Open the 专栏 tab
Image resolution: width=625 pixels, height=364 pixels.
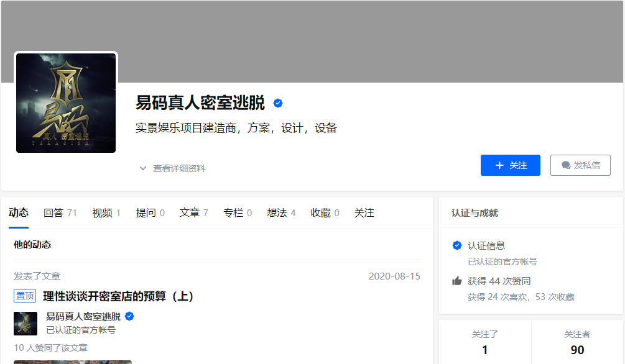point(238,213)
